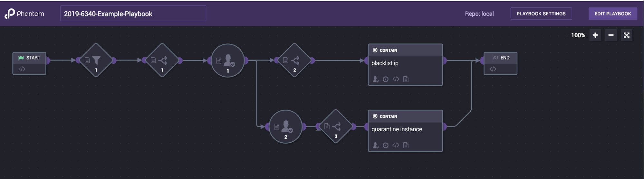The image size is (644, 179).
Task: Click the decision 2 diamond node
Action: 294,60
